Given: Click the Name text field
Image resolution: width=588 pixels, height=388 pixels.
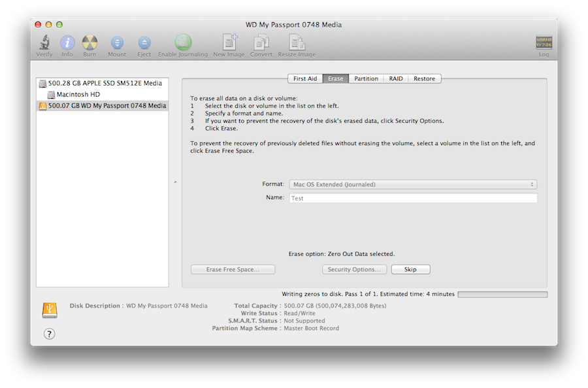Looking at the screenshot, I should pyautogui.click(x=413, y=198).
